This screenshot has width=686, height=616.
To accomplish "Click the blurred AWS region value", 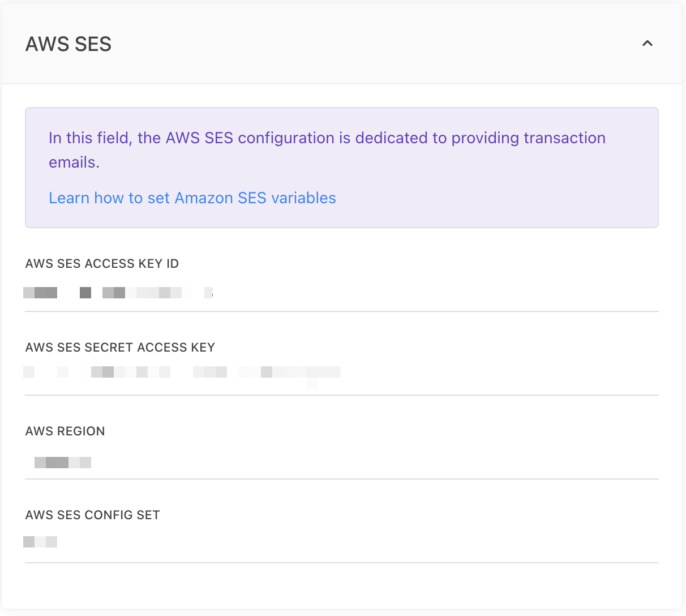I will 62,463.
